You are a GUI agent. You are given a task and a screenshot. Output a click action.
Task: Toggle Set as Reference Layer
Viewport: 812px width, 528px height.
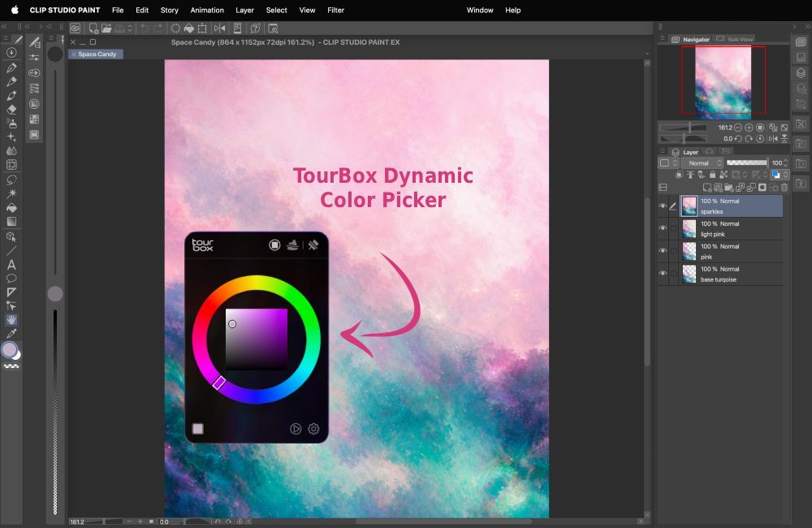tap(689, 175)
